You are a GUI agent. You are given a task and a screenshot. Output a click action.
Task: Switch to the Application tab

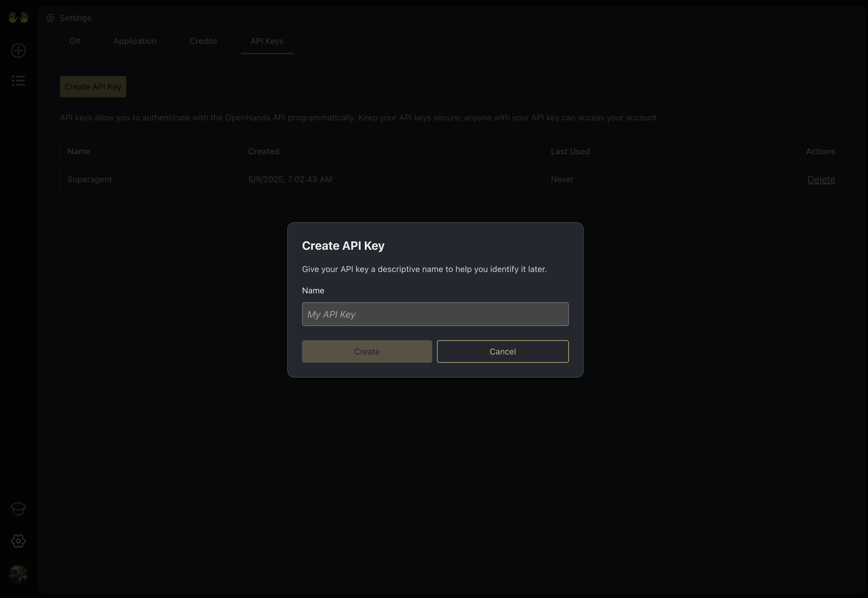coord(135,41)
